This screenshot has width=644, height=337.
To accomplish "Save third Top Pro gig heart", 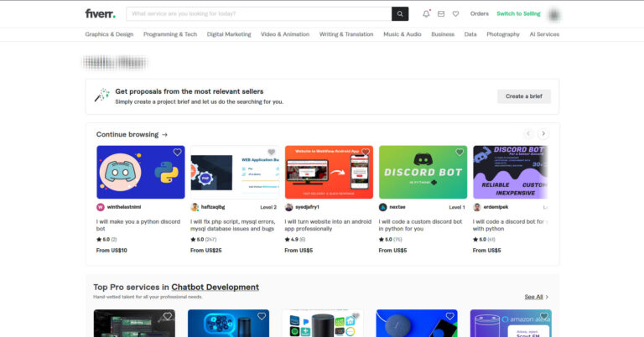I will pyautogui.click(x=356, y=316).
